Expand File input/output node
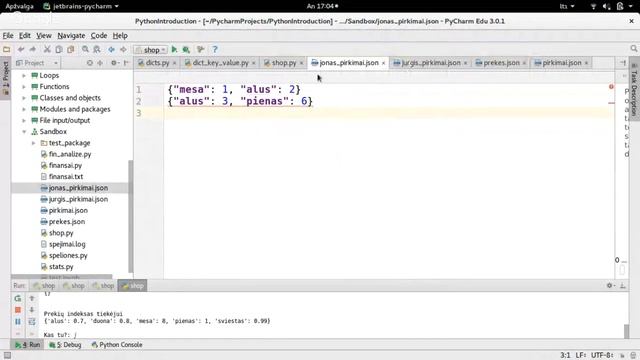The image size is (640, 360). click(24, 120)
